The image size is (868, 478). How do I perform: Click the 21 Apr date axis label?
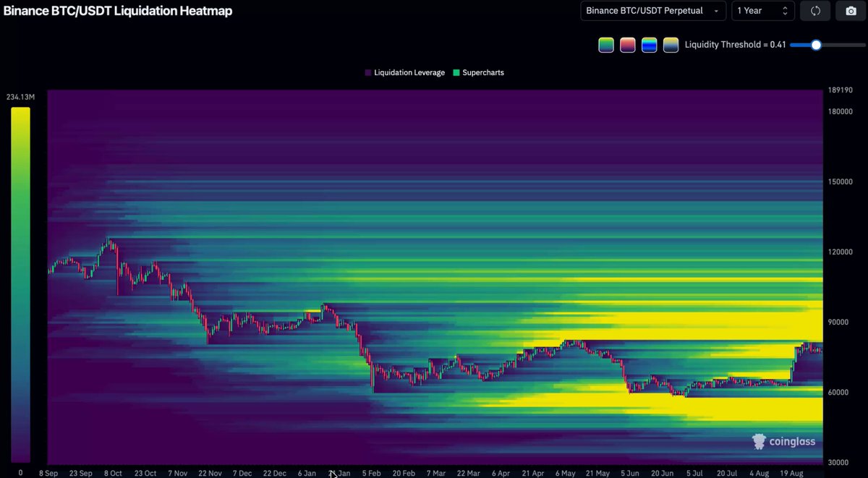(x=532, y=473)
